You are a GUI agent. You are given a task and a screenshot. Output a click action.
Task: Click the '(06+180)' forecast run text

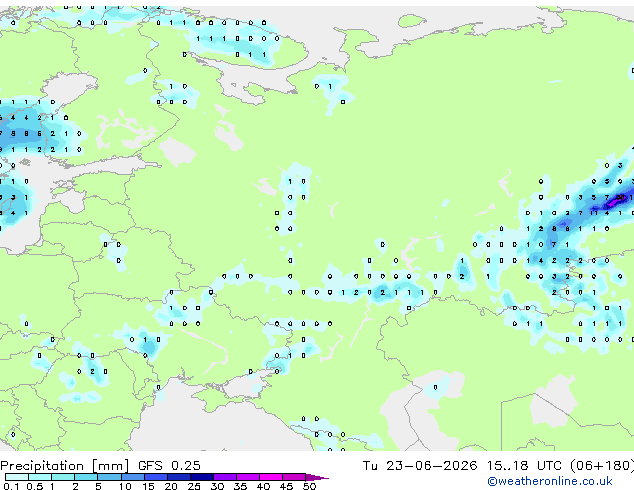(x=602, y=466)
